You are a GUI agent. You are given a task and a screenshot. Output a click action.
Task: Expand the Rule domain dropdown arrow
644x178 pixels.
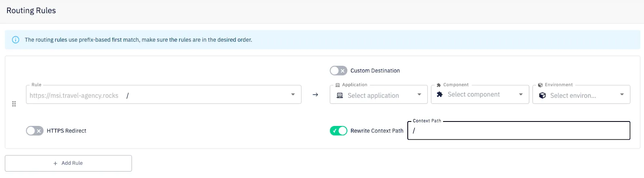[x=293, y=94]
